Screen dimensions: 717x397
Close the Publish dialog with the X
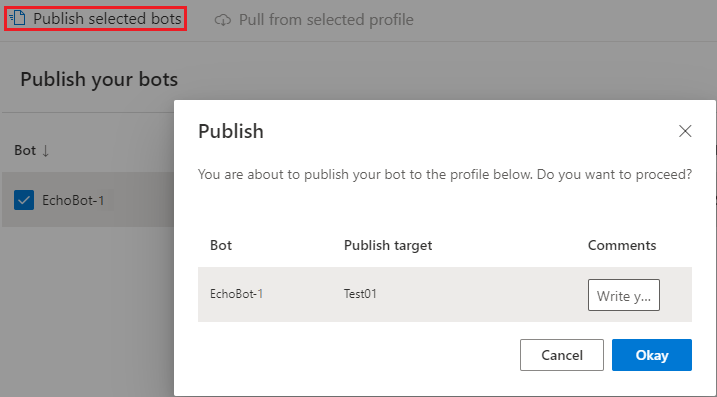[685, 131]
